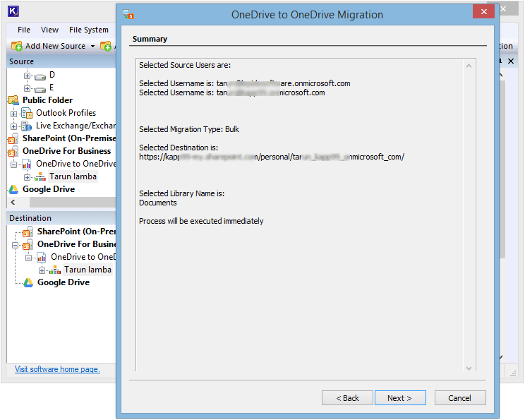Click the E drive icon in Source
The image size is (525, 420).
(x=40, y=90)
